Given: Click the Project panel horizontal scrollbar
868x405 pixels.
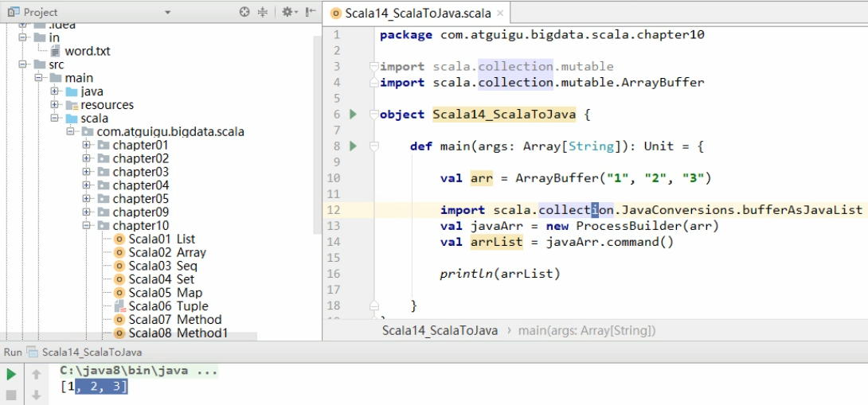Looking at the screenshot, I should [128, 336].
